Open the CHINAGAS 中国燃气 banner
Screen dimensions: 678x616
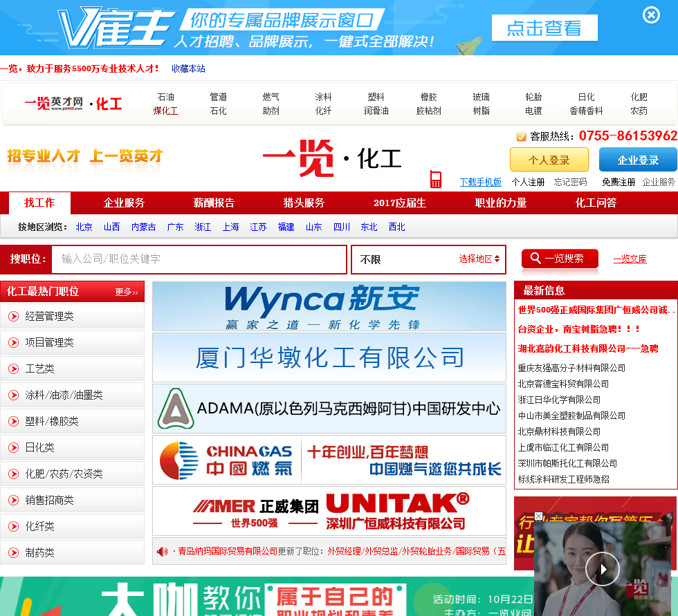click(x=329, y=460)
